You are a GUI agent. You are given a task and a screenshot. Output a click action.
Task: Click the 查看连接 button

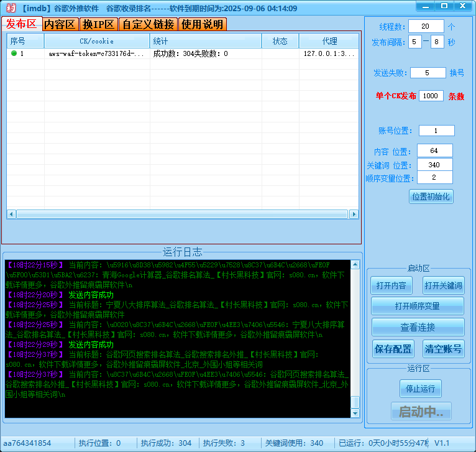418,327
